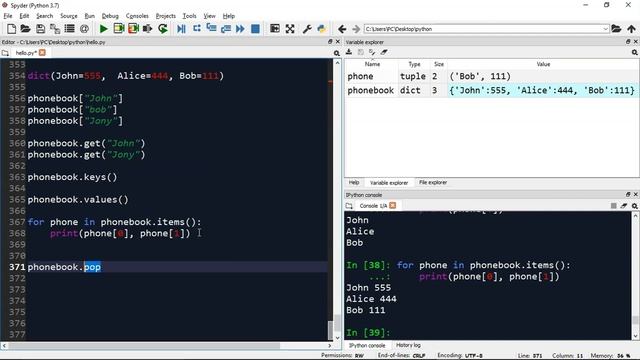Select the phonebook variable row
The image size is (640, 360).
[x=491, y=90]
